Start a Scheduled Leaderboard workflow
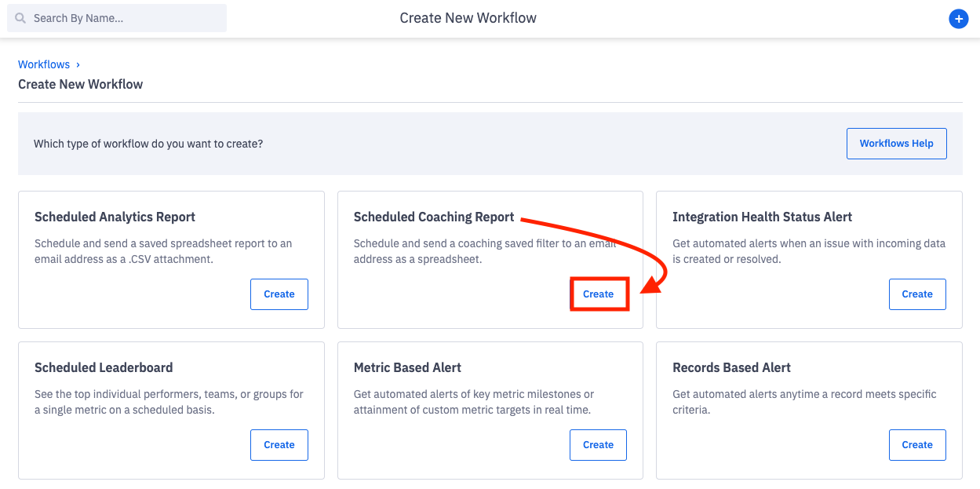980x489 pixels. click(279, 444)
